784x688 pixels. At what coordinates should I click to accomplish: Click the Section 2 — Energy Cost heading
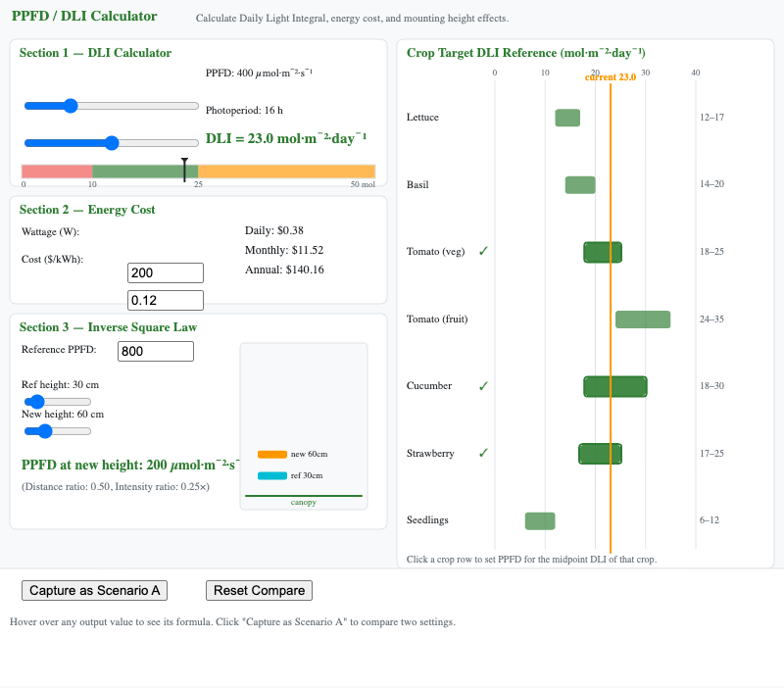[87, 210]
